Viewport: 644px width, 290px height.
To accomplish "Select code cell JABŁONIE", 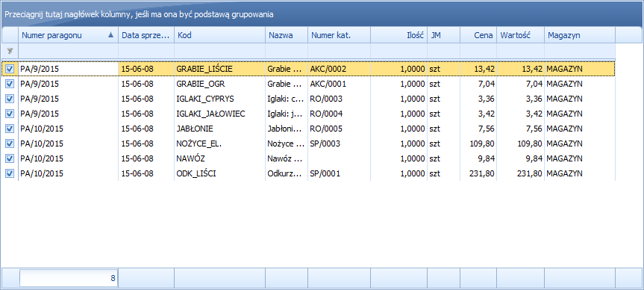I will click(220, 129).
